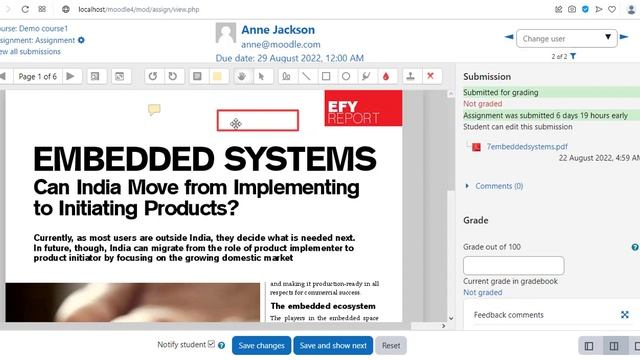Screen dimensions: 640x360
Task: Select the highlighter tool
Action: click(366, 76)
